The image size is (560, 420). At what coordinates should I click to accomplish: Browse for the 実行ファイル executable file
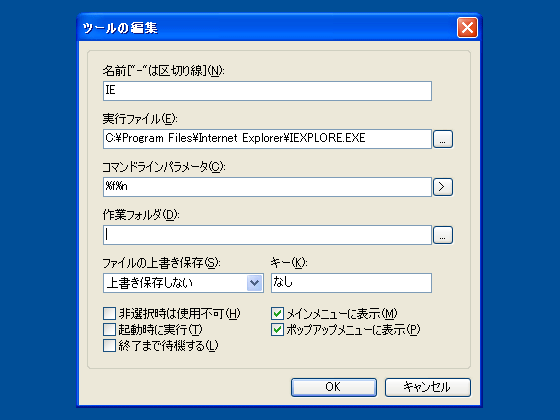tap(443, 139)
